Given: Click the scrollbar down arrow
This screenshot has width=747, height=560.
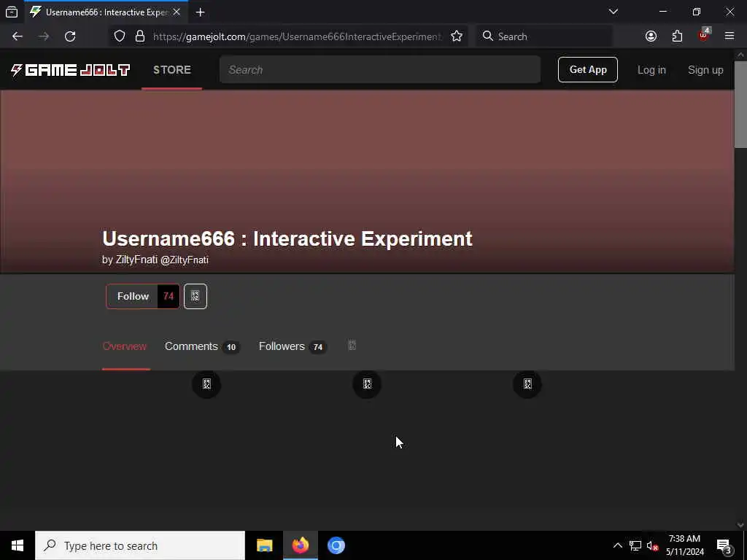Looking at the screenshot, I should (740, 524).
